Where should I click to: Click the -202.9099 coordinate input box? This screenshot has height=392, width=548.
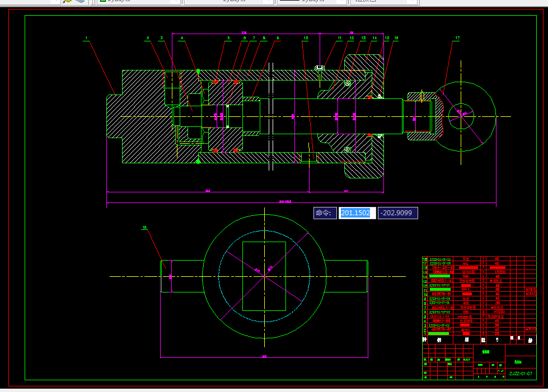(x=398, y=213)
